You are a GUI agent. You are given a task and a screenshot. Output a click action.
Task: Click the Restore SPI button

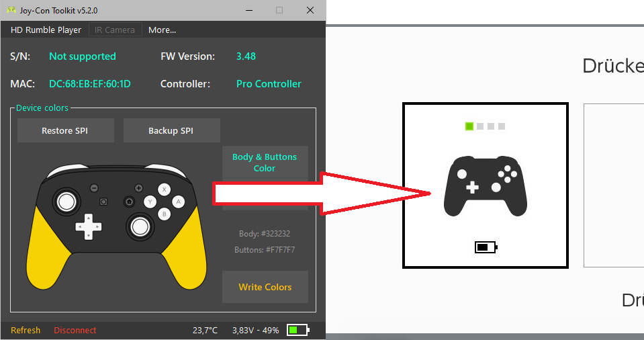(66, 131)
